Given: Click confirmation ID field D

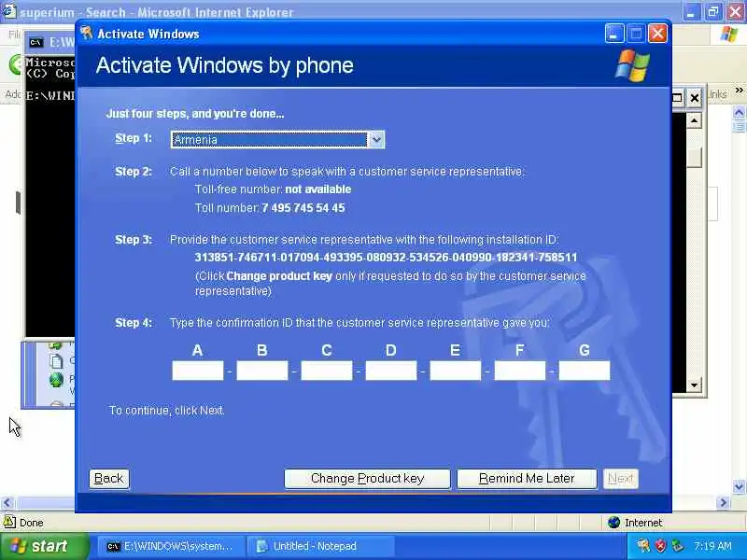Looking at the screenshot, I should click(391, 371).
